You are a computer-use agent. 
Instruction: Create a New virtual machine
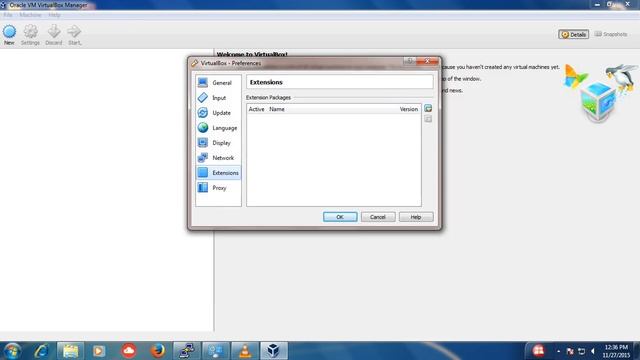[x=9, y=35]
